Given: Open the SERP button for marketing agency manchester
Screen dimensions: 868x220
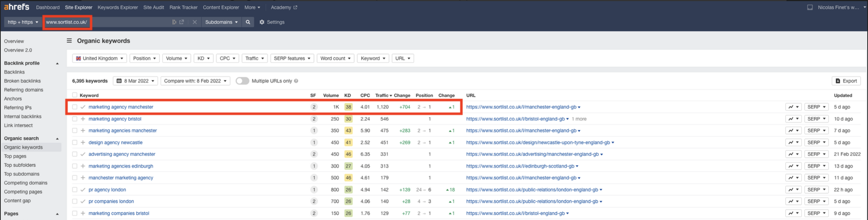Looking at the screenshot, I should (x=816, y=107).
